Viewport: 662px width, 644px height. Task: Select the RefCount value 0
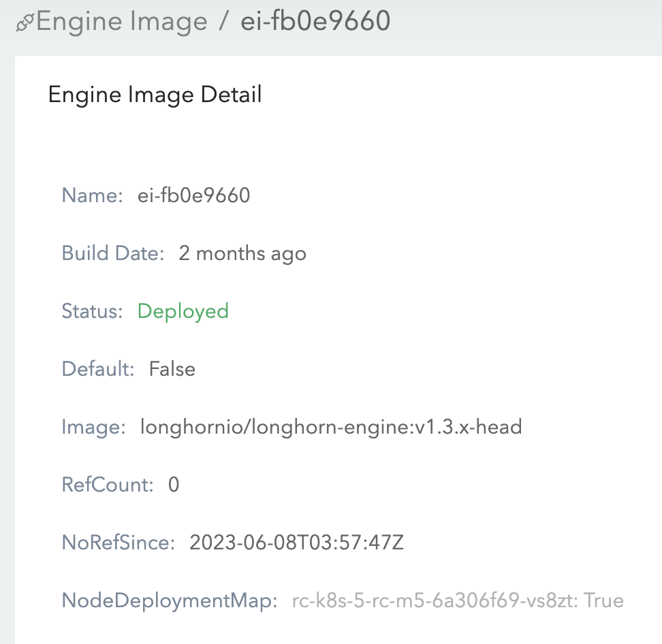(172, 485)
